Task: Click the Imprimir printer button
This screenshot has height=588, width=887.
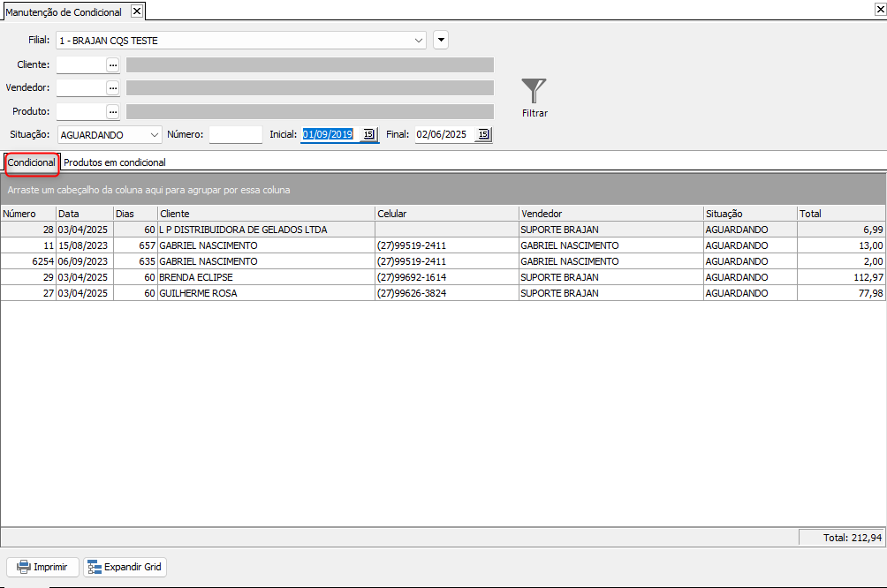Action: tap(43, 567)
